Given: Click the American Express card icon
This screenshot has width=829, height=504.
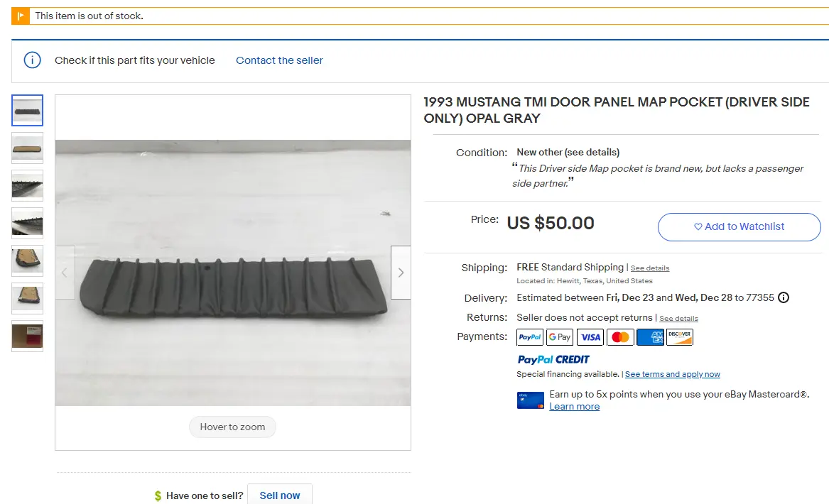Looking at the screenshot, I should click(x=650, y=337).
